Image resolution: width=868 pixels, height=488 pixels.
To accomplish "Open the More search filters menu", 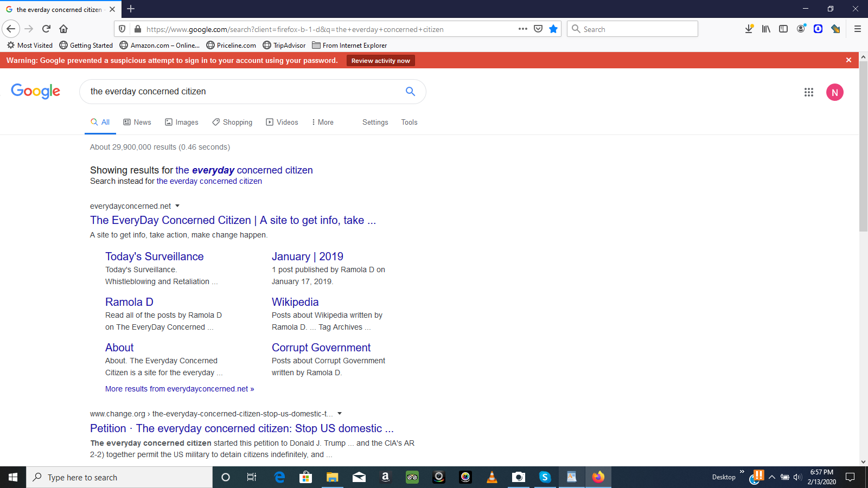I will point(322,123).
